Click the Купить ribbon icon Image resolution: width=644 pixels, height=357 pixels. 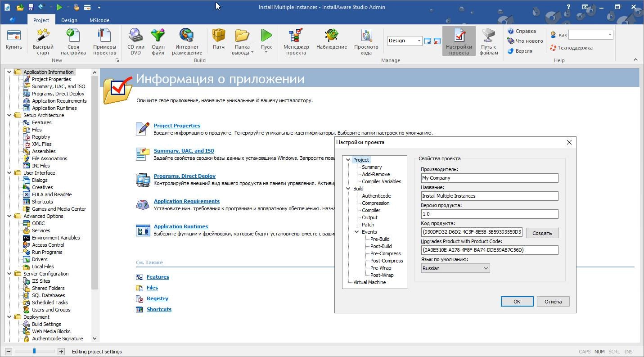14,40
